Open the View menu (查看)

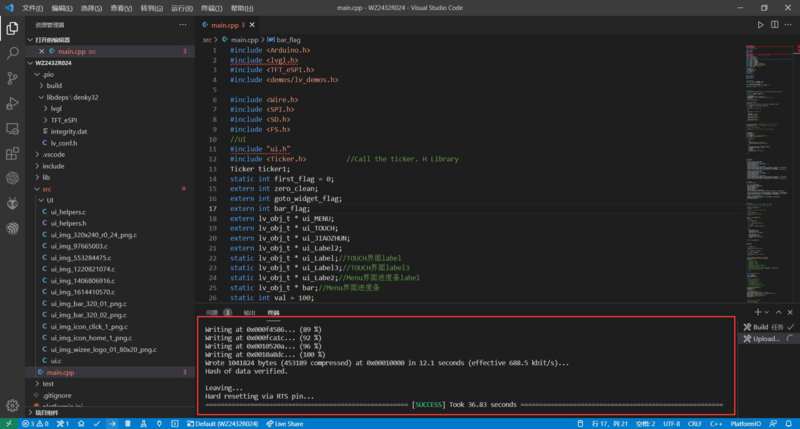121,8
